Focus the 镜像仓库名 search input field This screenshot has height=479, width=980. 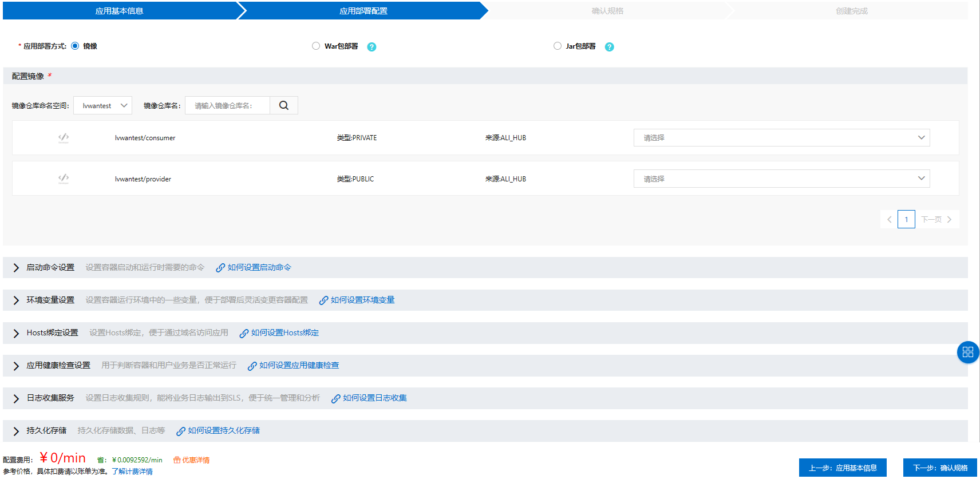pos(227,105)
